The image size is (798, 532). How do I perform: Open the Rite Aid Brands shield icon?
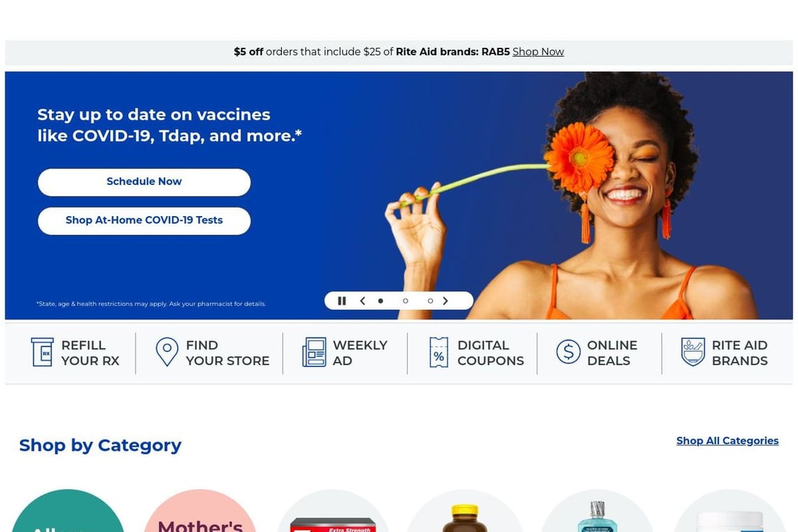tap(693, 352)
